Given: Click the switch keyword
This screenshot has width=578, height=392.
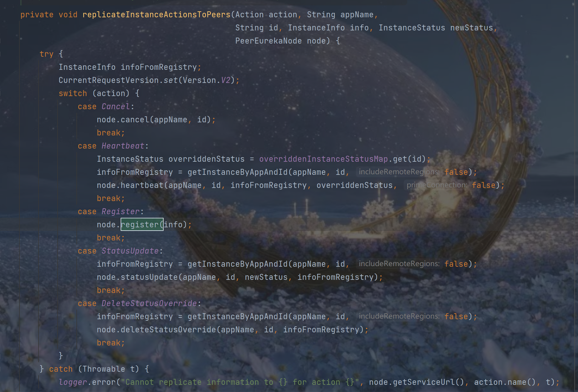Looking at the screenshot, I should pos(73,93).
